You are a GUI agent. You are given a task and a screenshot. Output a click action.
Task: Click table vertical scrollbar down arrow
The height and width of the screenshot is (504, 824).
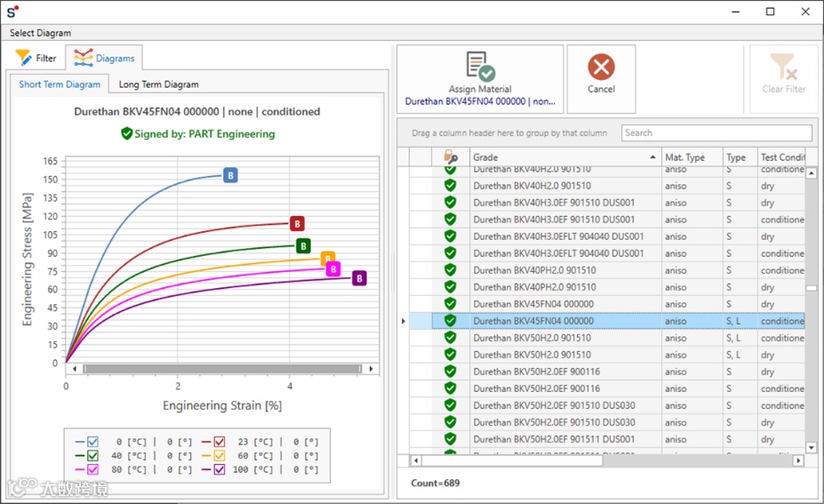pos(812,448)
